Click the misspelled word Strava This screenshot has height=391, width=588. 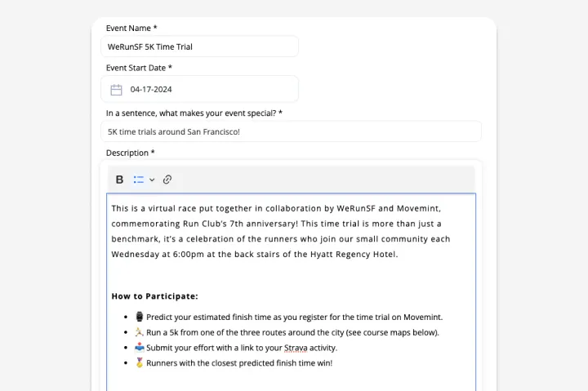[296, 348]
